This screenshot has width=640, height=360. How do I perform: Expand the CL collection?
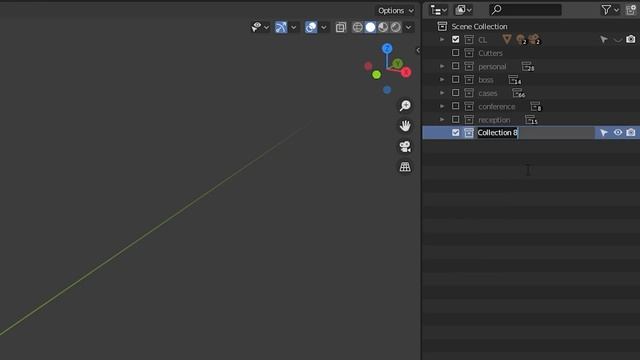pos(442,40)
